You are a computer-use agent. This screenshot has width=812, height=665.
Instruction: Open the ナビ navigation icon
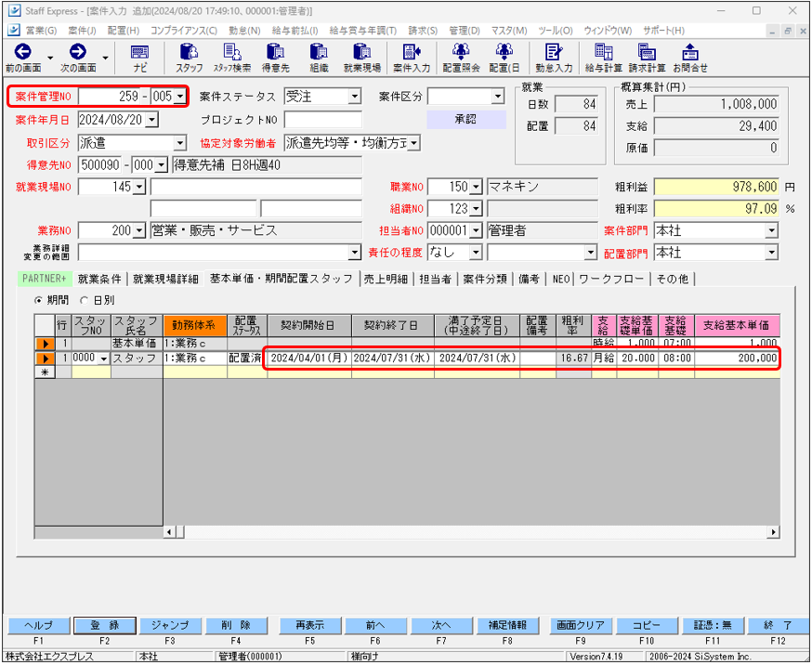pyautogui.click(x=139, y=58)
